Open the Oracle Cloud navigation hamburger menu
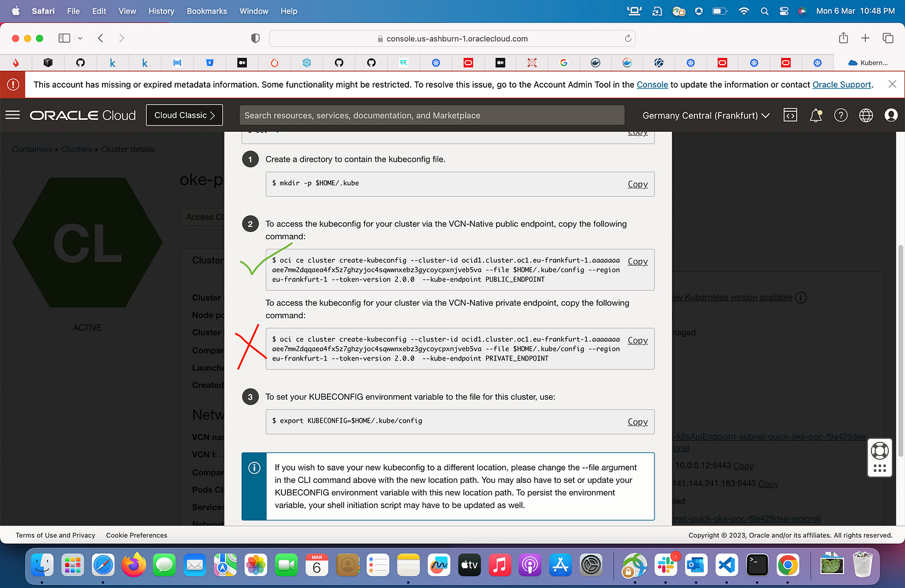905x588 pixels. 12,115
